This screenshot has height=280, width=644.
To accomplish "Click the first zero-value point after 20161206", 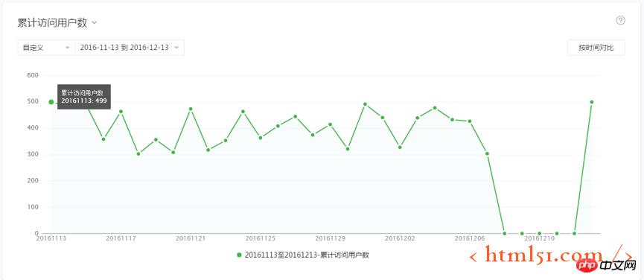I will [x=504, y=233].
